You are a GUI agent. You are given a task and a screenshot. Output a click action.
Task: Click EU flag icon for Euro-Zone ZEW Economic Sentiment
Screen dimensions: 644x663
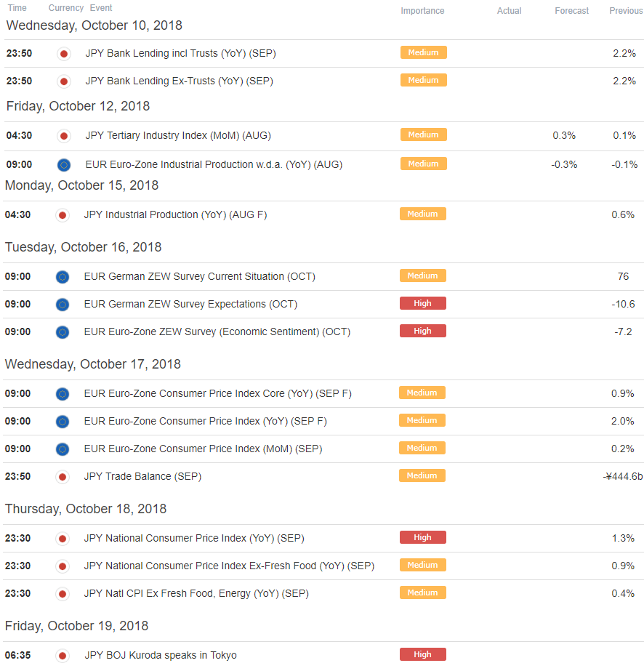(x=63, y=332)
